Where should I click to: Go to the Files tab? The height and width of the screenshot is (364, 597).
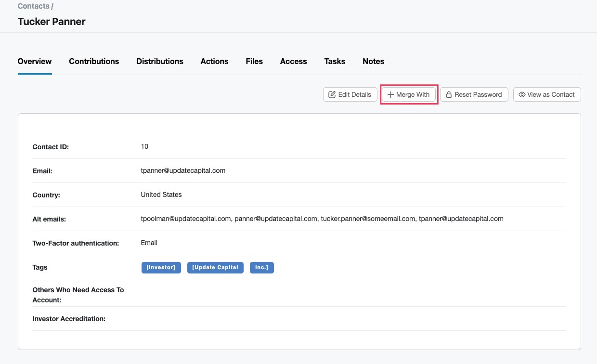pos(254,61)
